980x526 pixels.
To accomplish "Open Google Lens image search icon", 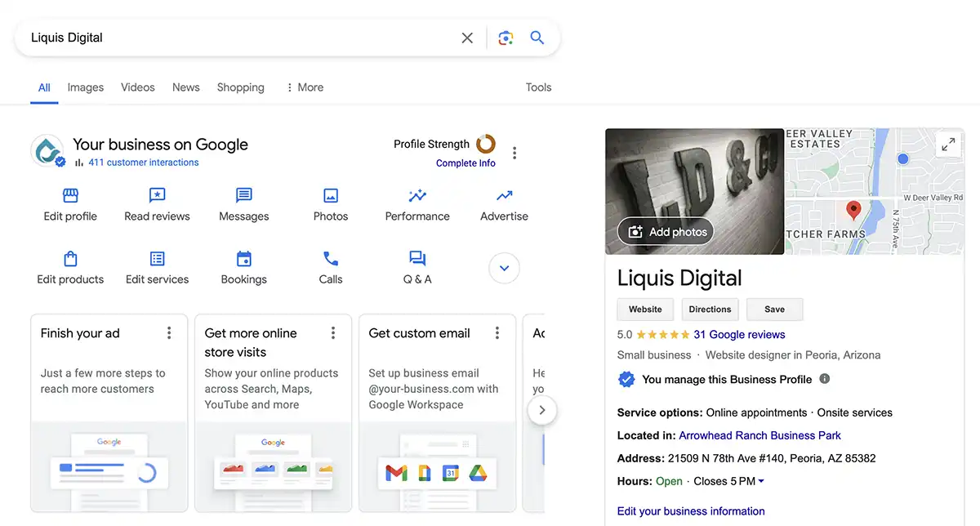I will point(506,38).
